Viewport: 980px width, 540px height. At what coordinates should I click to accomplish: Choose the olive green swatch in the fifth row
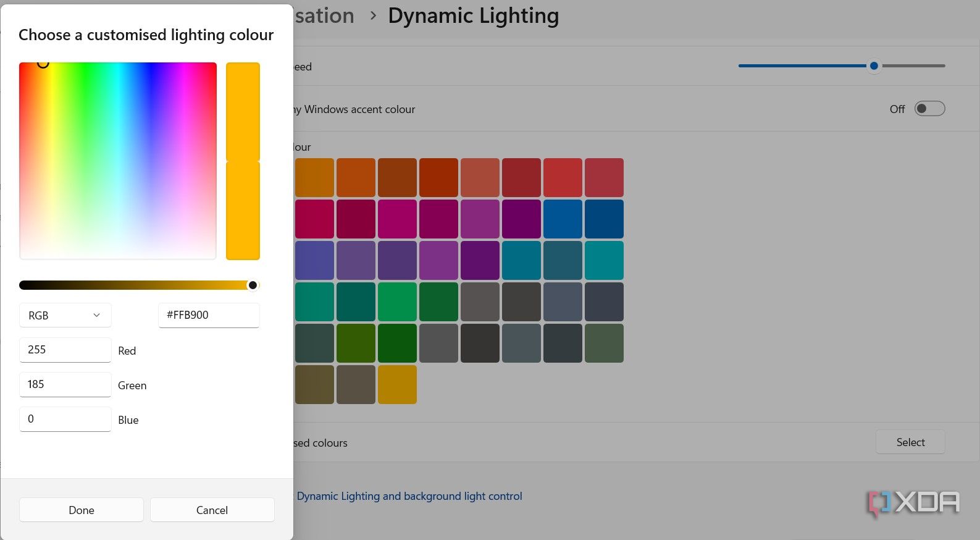click(356, 343)
